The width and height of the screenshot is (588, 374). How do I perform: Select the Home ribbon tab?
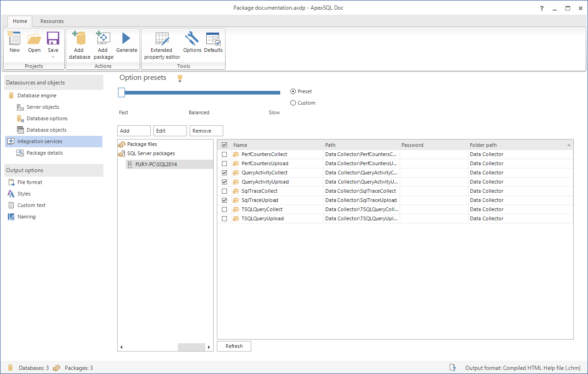point(20,21)
